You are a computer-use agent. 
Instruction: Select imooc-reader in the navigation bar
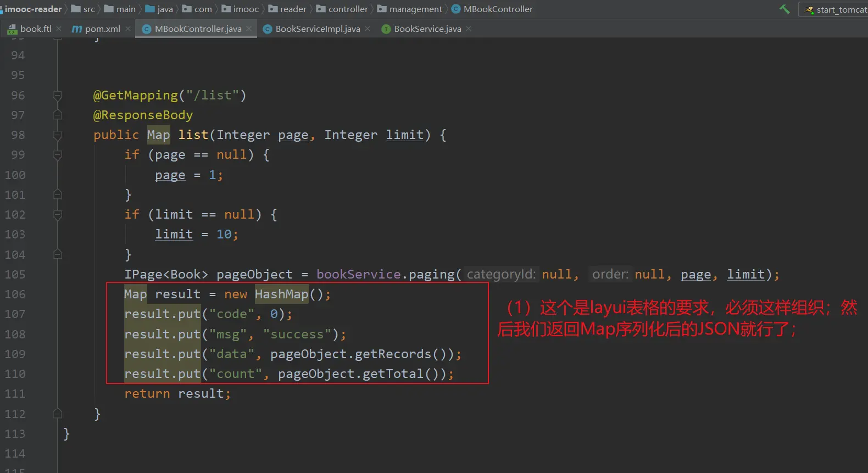pyautogui.click(x=33, y=9)
